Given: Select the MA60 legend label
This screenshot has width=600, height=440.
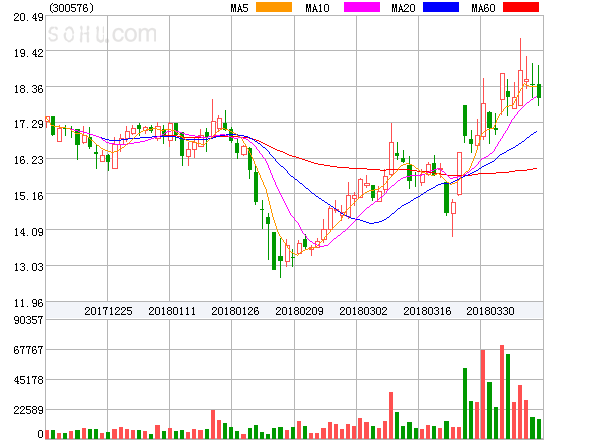Looking at the screenshot, I should coord(483,8).
